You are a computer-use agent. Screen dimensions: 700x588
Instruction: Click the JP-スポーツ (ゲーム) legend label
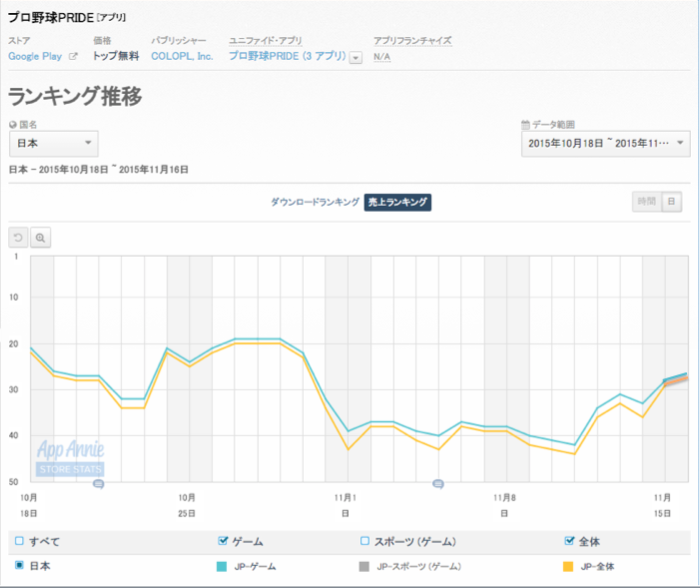418,567
